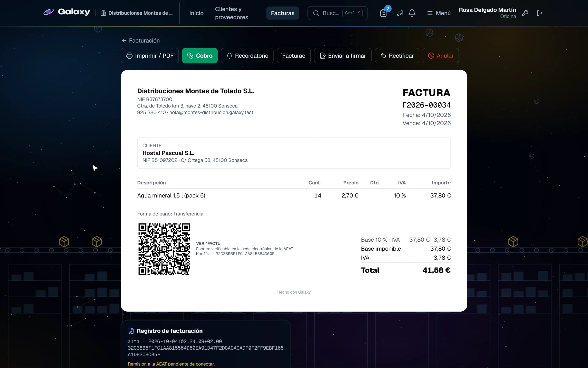Click Enviar a firmar button
The width and height of the screenshot is (588, 368).
(x=343, y=56)
